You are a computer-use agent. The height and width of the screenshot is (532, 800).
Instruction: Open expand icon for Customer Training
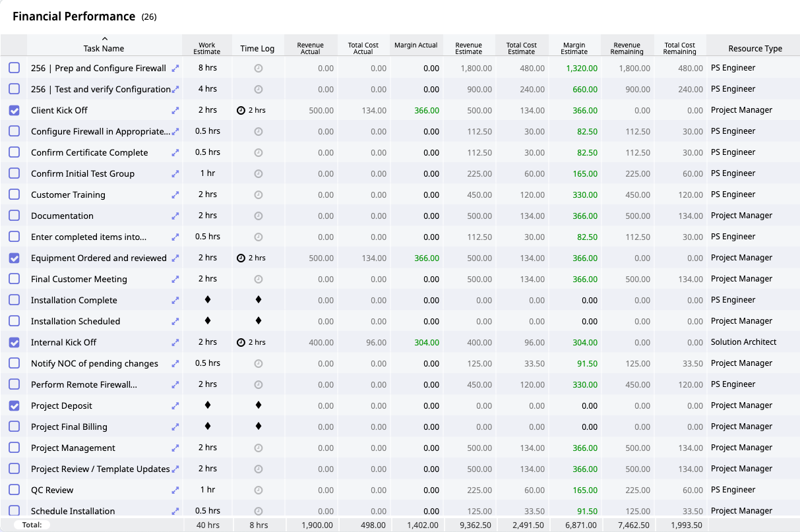(175, 195)
